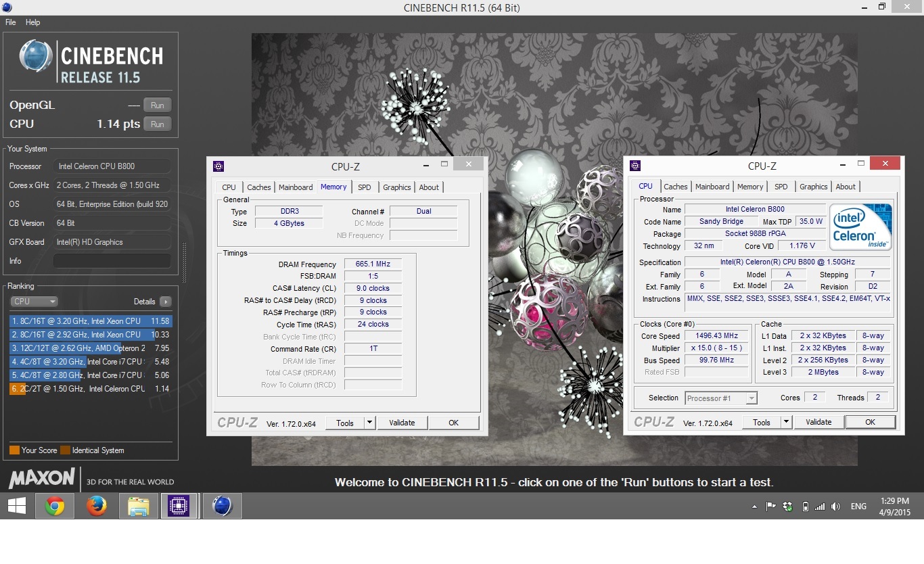Launch Google Chrome from taskbar
The width and height of the screenshot is (924, 564).
point(55,506)
